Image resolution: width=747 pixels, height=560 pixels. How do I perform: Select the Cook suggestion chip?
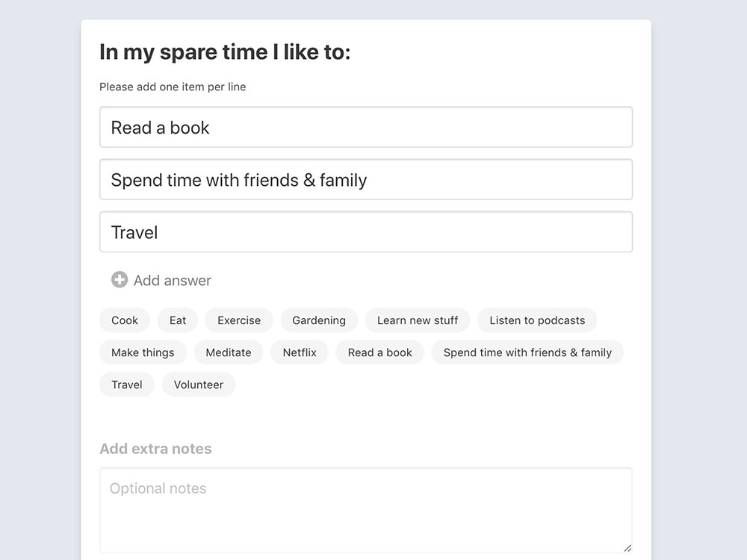tap(125, 320)
